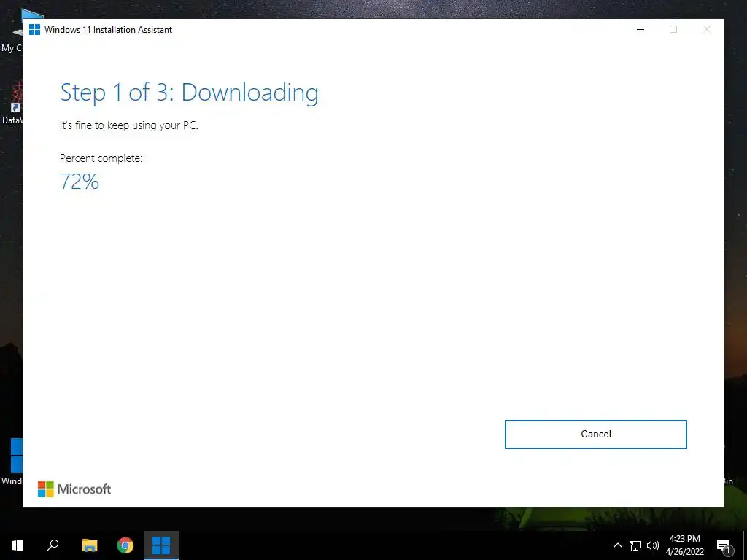Open Google Chrome from the taskbar
The image size is (747, 560).
(x=125, y=545)
